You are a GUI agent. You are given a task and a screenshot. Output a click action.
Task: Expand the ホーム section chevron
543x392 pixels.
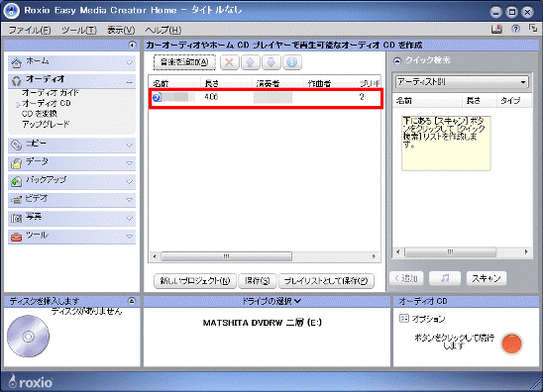[129, 63]
